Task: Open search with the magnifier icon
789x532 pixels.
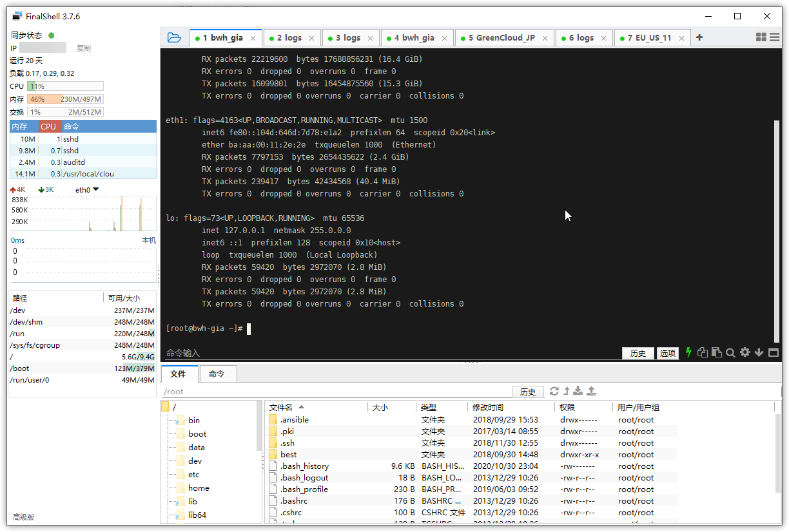Action: [x=730, y=352]
